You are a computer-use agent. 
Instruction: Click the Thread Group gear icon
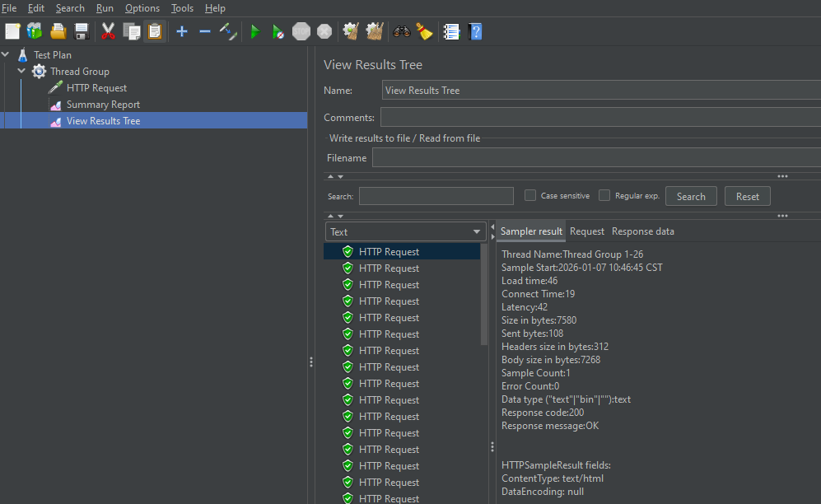(x=39, y=71)
